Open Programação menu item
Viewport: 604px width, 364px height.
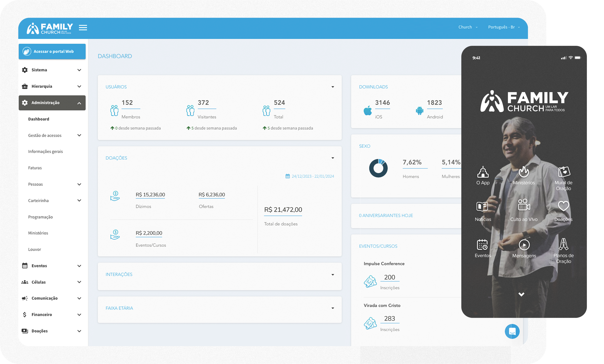41,217
